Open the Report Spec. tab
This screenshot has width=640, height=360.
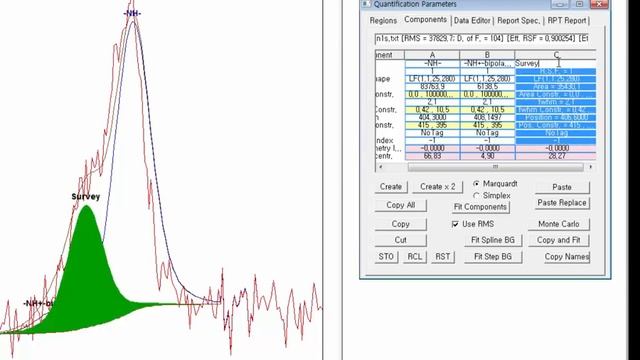(x=518, y=20)
